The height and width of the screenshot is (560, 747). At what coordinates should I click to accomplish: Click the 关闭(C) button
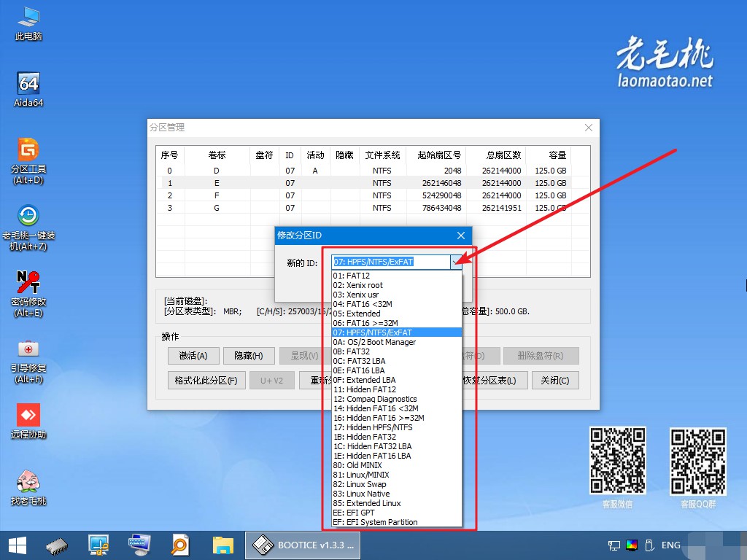click(555, 381)
